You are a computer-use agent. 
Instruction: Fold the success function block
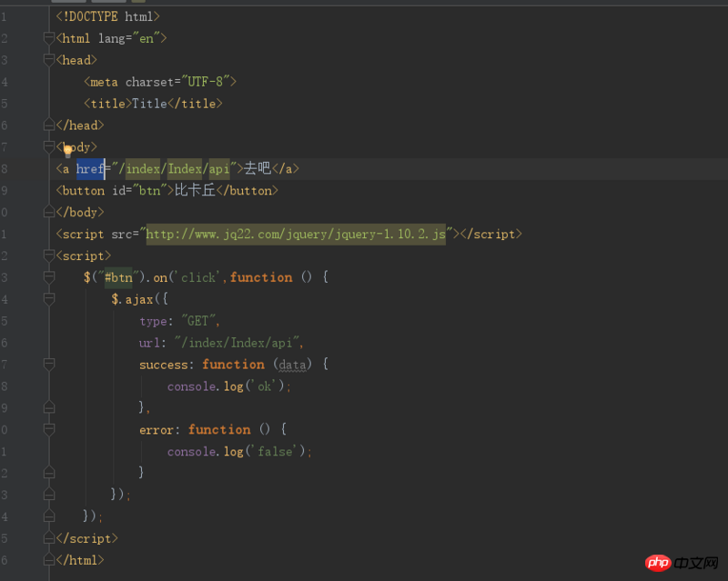click(x=49, y=365)
